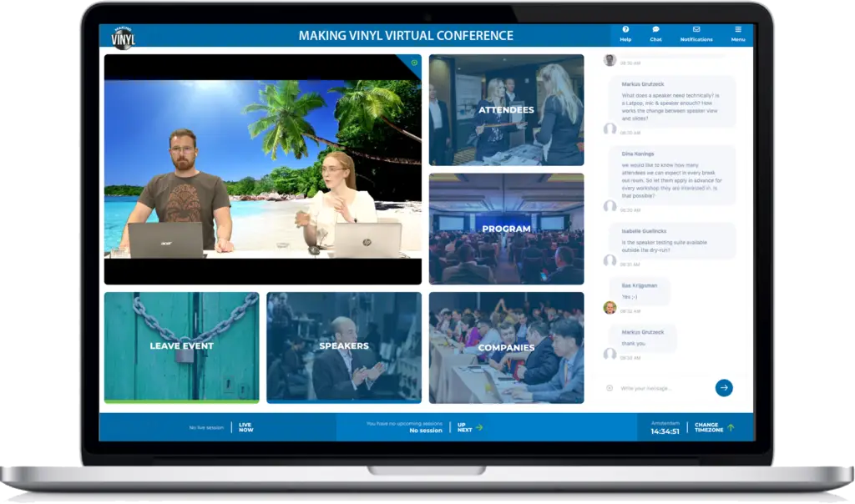Click the "Yes ;-)" chat reply

point(630,297)
